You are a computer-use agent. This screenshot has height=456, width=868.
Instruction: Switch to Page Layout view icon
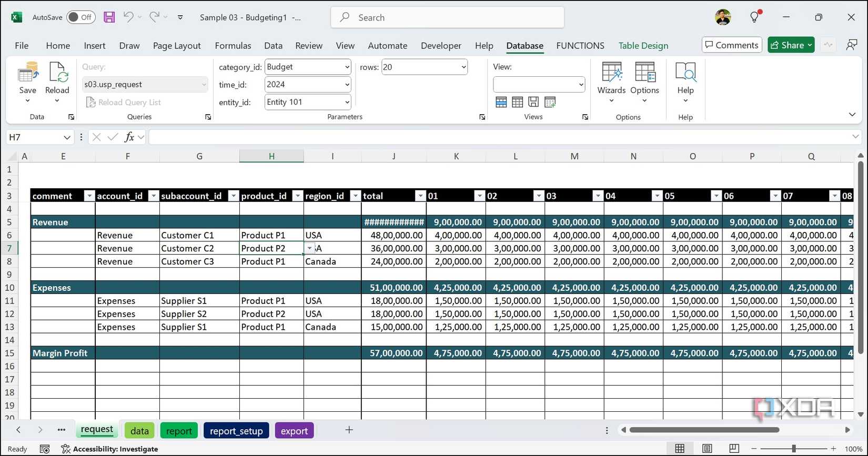point(707,449)
